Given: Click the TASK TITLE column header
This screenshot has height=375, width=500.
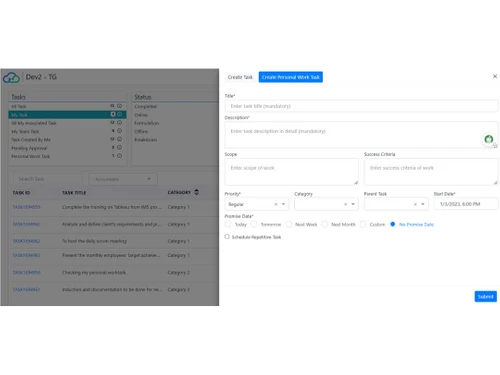Looking at the screenshot, I should click(x=74, y=193).
